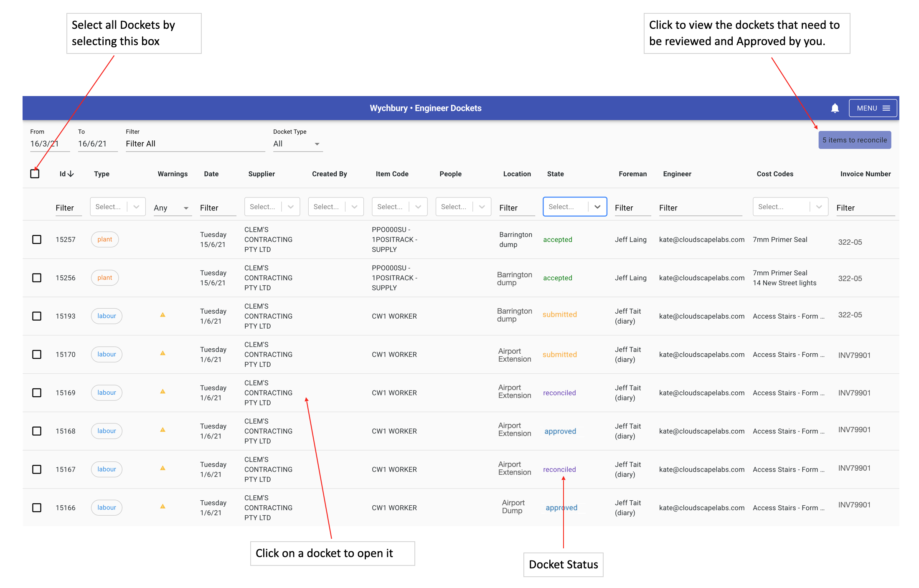Image resolution: width=919 pixels, height=588 pixels.
Task: Open the Docket Type dropdown
Action: 297,144
